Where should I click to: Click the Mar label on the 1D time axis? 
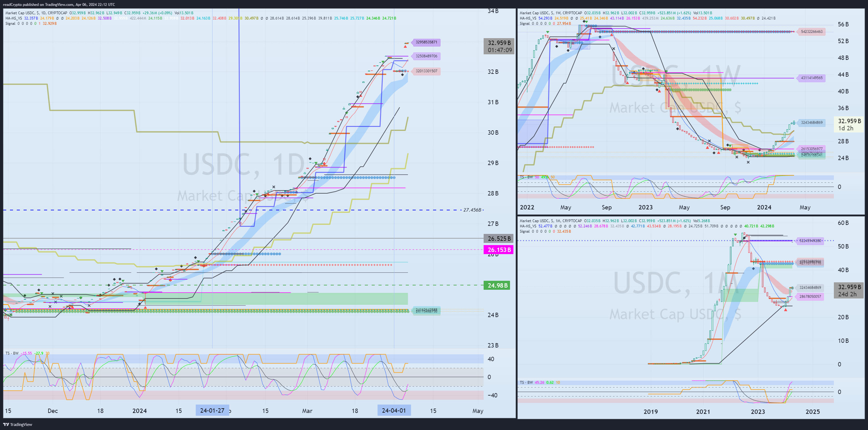307,411
